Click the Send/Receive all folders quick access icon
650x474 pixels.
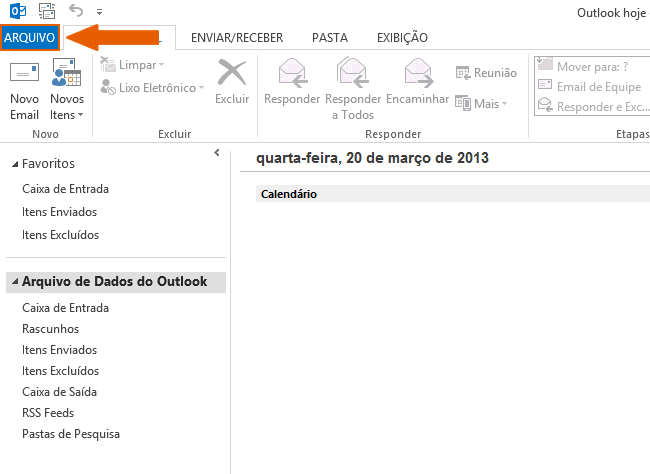tap(47, 11)
